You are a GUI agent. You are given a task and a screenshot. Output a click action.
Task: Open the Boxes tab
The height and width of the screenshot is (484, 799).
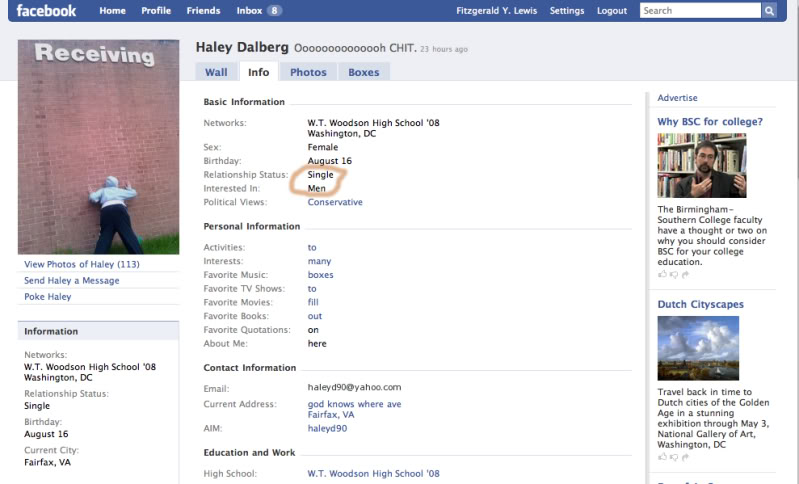pos(364,72)
